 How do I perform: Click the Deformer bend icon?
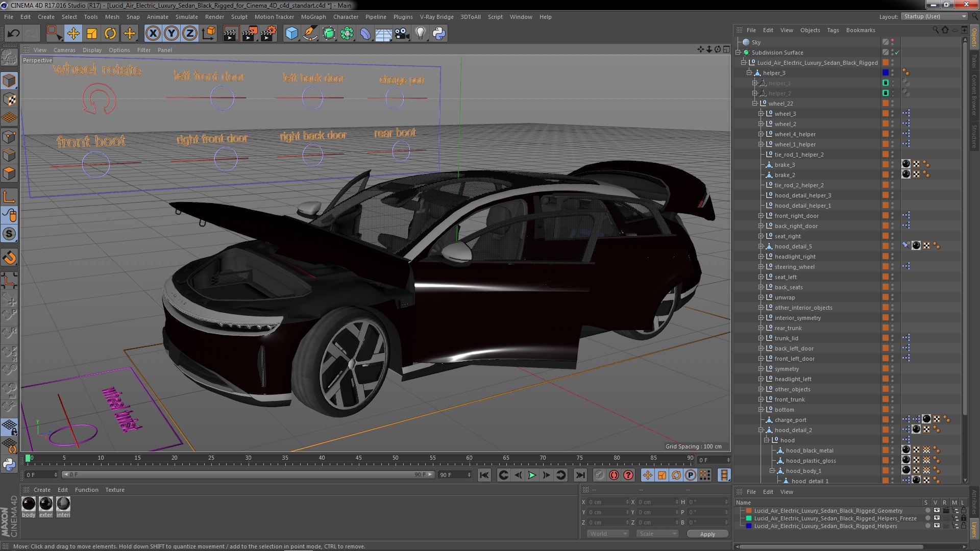(365, 34)
